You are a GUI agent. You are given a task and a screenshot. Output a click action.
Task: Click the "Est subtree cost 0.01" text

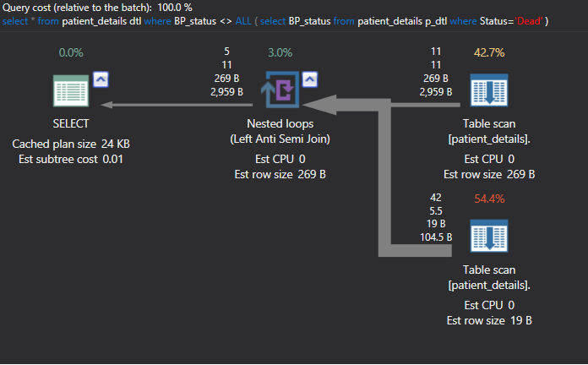click(x=71, y=158)
